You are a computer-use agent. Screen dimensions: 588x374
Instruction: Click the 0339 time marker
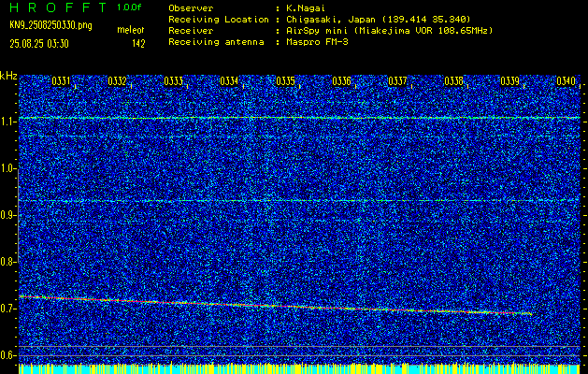(509, 81)
